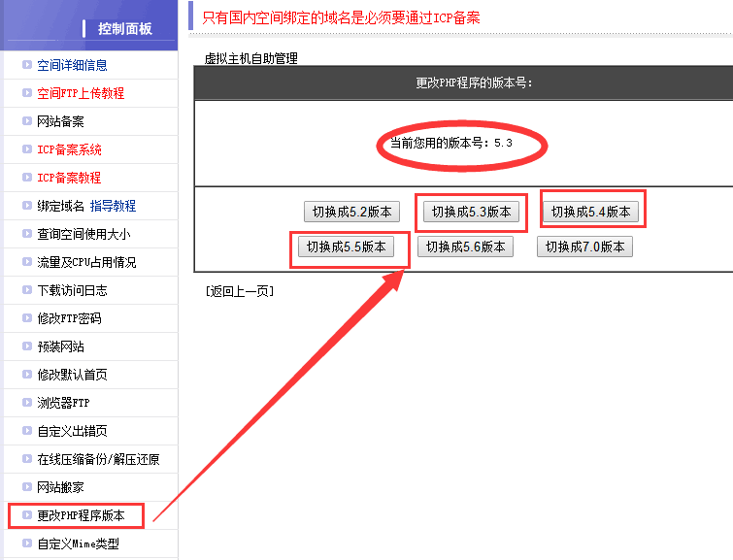Viewport: 733px width, 560px height.
Task: Open 查询空间使用大小 menu item
Action: [x=83, y=234]
